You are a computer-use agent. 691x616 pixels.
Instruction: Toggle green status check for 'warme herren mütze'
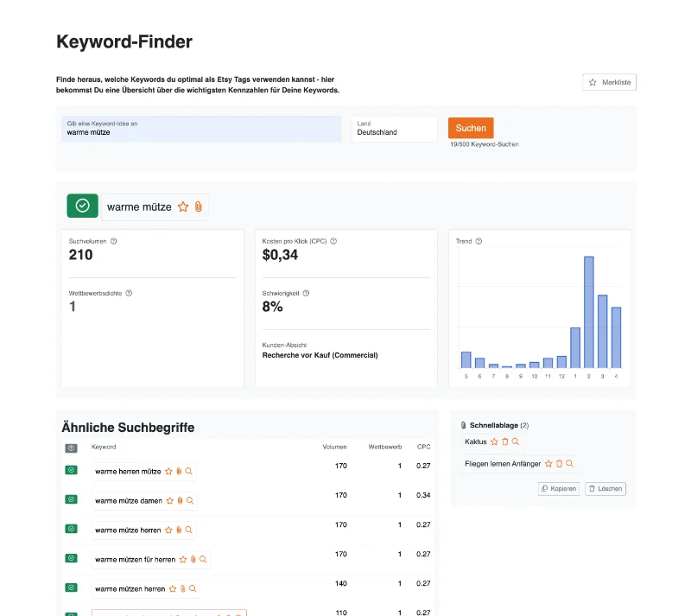point(71,471)
